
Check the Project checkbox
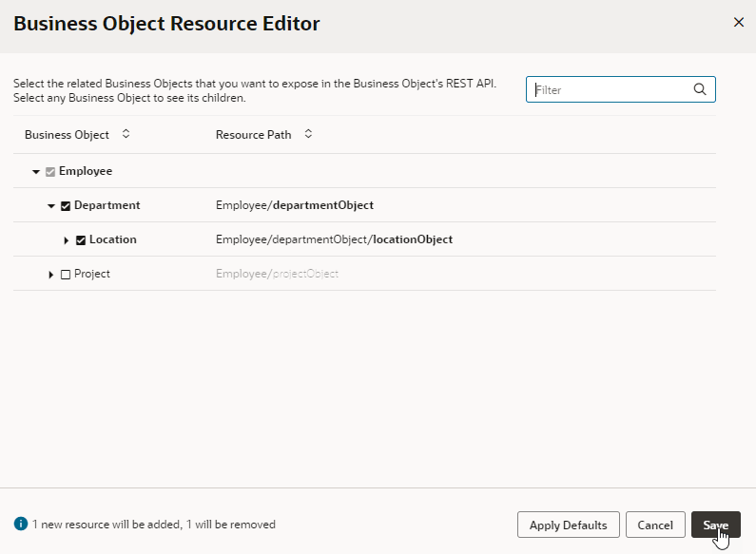point(66,274)
